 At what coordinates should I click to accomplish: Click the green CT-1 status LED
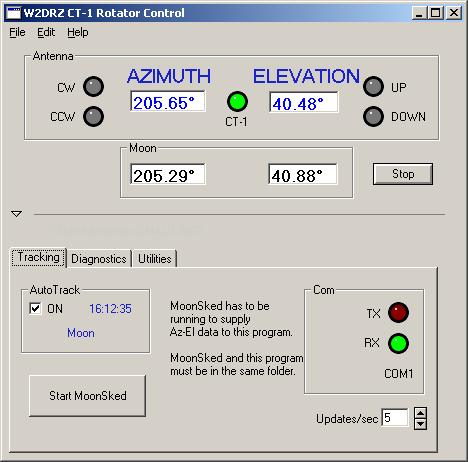click(x=237, y=102)
